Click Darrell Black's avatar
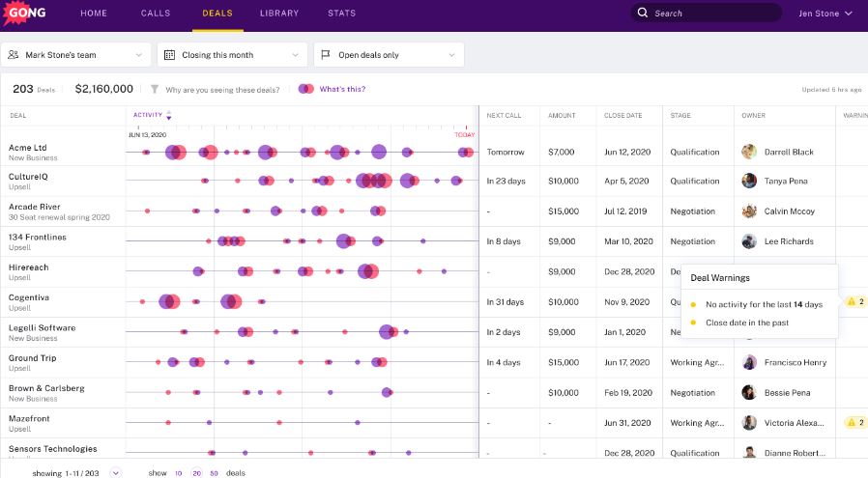This screenshot has height=478, width=868. [749, 152]
